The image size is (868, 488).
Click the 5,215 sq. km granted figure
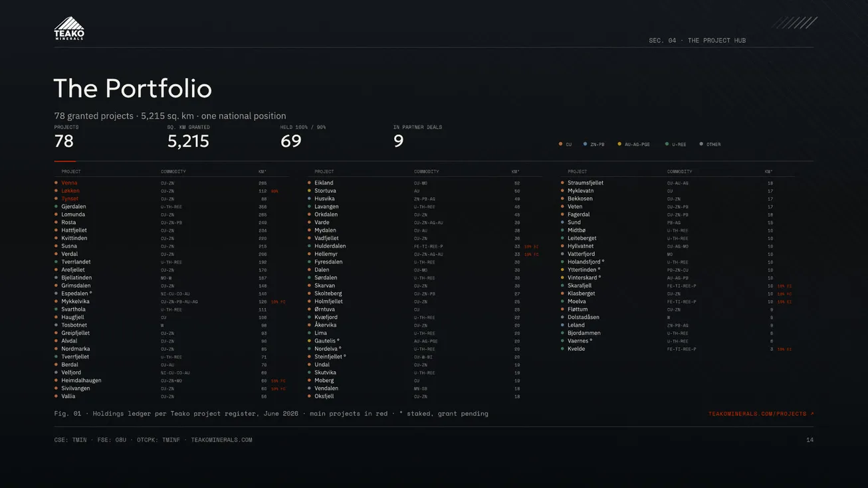coord(188,141)
